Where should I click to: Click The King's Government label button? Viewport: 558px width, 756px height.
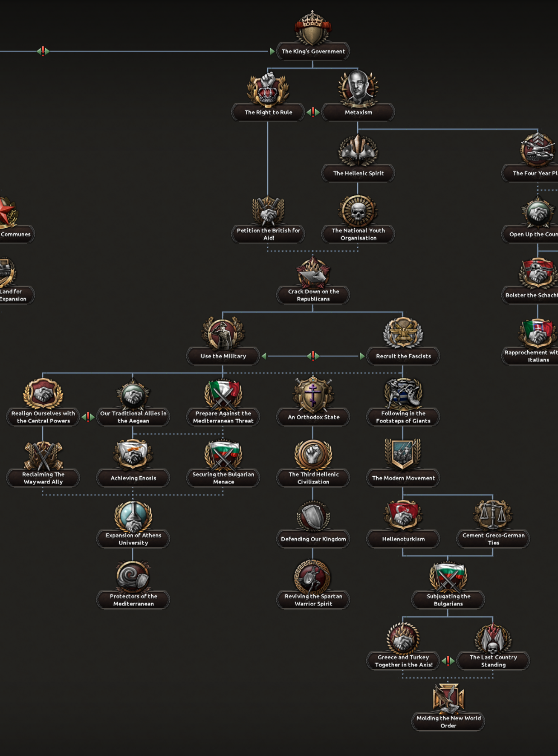point(313,52)
